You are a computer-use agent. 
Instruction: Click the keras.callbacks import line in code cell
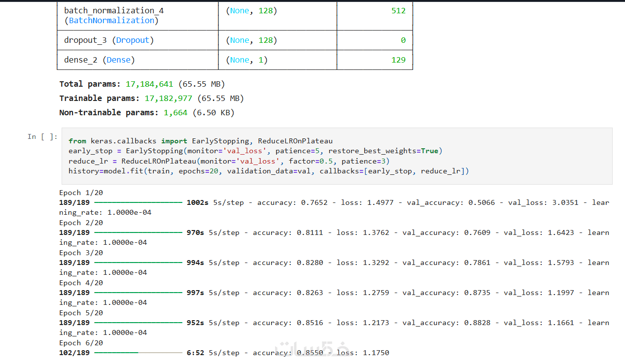coord(201,141)
